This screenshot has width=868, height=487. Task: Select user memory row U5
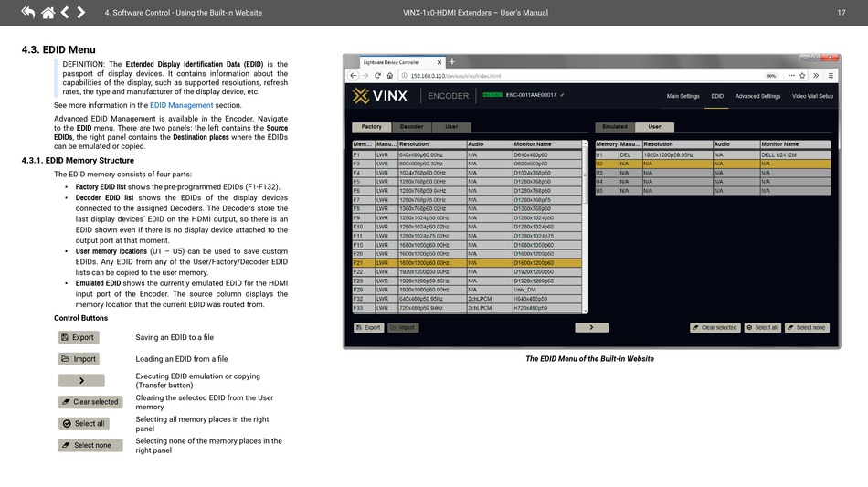[713, 191]
